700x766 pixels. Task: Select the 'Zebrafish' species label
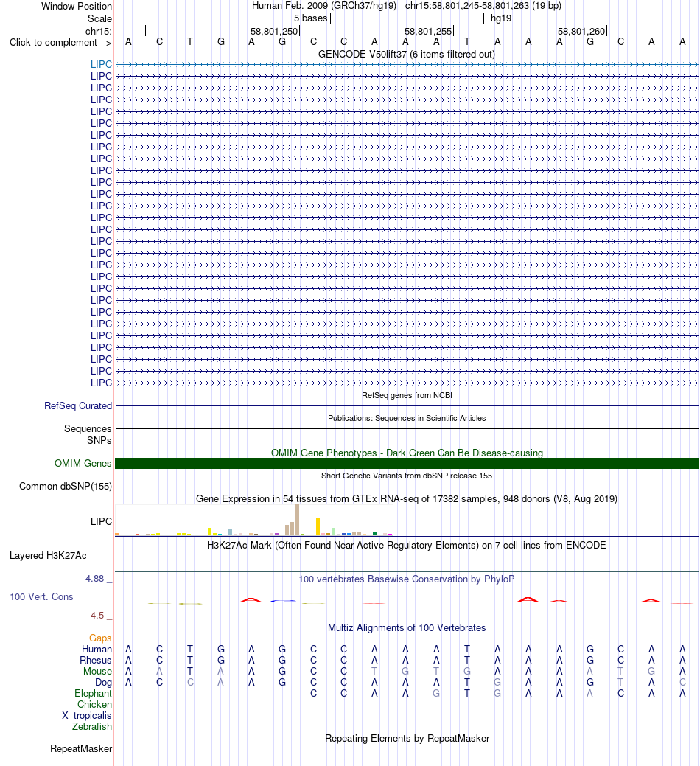pyautogui.click(x=92, y=727)
